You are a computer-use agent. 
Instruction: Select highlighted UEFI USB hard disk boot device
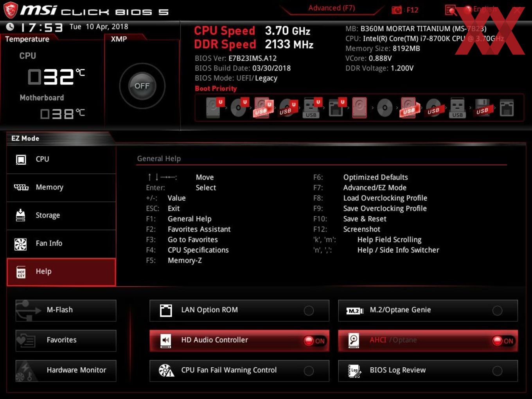click(x=263, y=108)
